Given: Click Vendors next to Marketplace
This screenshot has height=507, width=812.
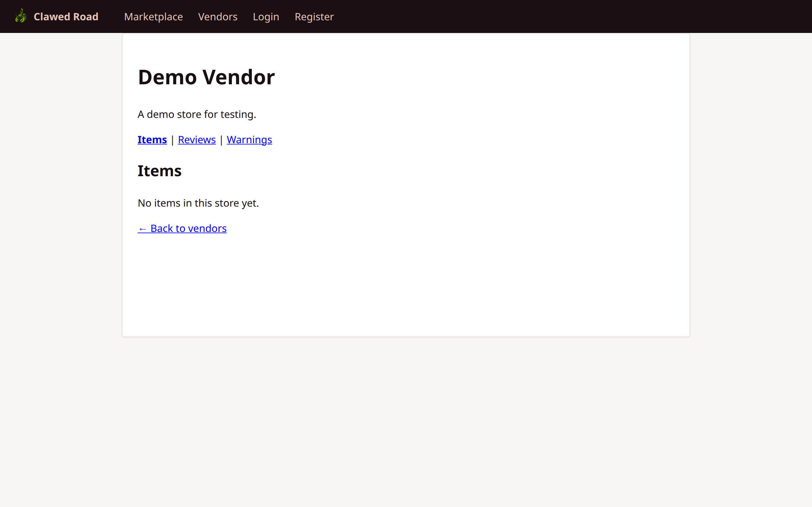Looking at the screenshot, I should point(218,16).
